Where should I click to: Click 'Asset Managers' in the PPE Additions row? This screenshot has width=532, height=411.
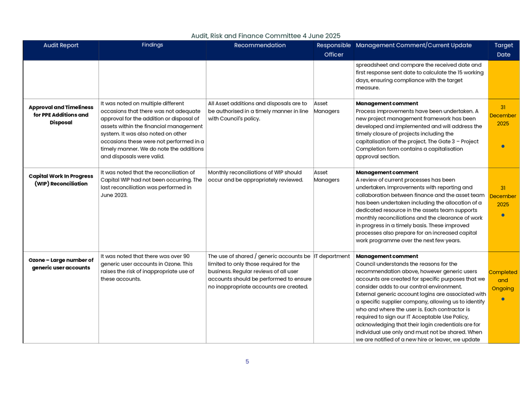click(x=326, y=107)
